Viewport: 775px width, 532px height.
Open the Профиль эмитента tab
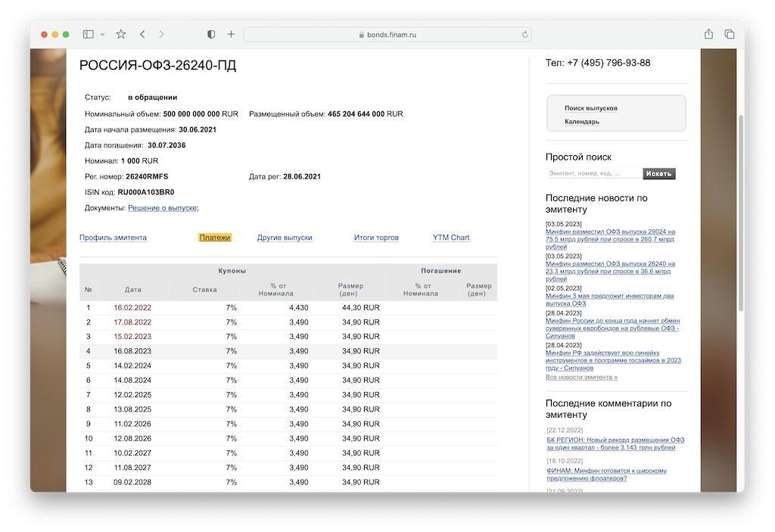pos(113,238)
